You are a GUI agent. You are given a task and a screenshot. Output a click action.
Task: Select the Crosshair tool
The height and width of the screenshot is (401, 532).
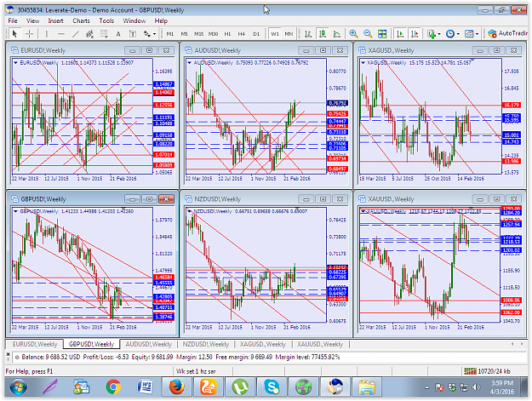(30, 33)
